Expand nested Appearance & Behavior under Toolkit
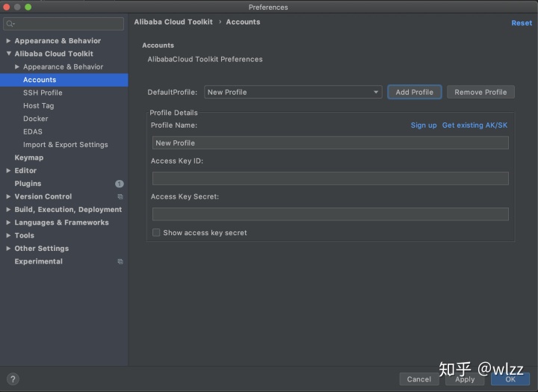The height and width of the screenshot is (392, 538). point(16,66)
